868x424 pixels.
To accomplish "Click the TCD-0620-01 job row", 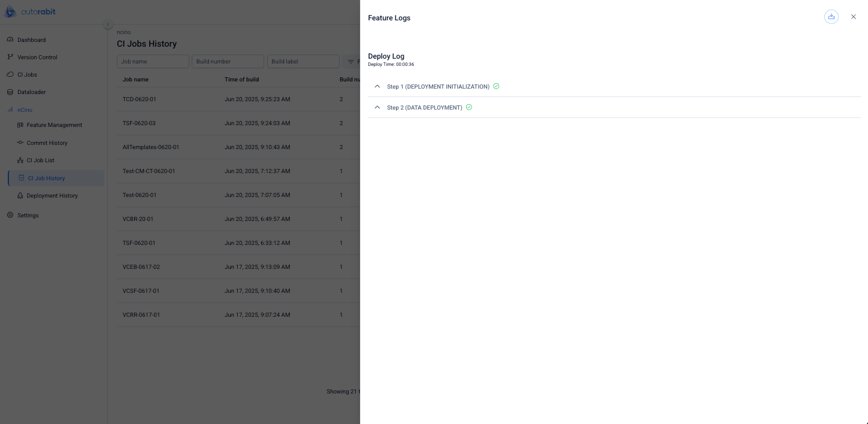I will pos(140,99).
